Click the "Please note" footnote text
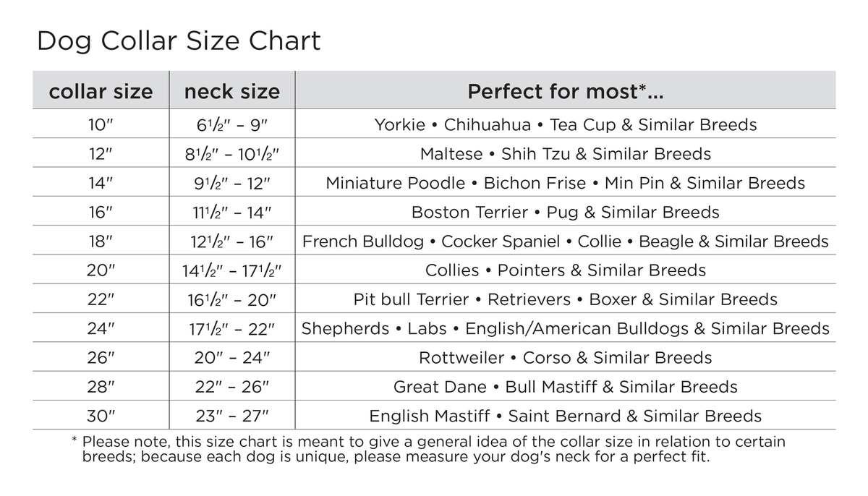 433,449
